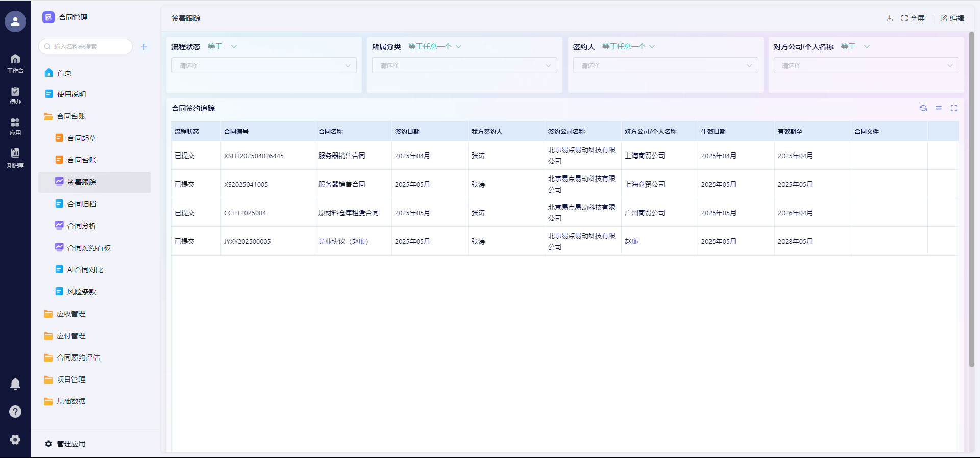Open the table list menu icon
Viewport: 980px width, 458px height.
pyautogui.click(x=939, y=108)
